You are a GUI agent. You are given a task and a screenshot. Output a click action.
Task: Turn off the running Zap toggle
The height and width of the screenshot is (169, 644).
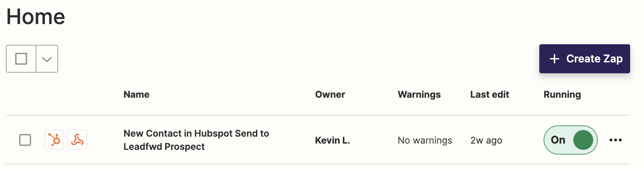click(570, 140)
